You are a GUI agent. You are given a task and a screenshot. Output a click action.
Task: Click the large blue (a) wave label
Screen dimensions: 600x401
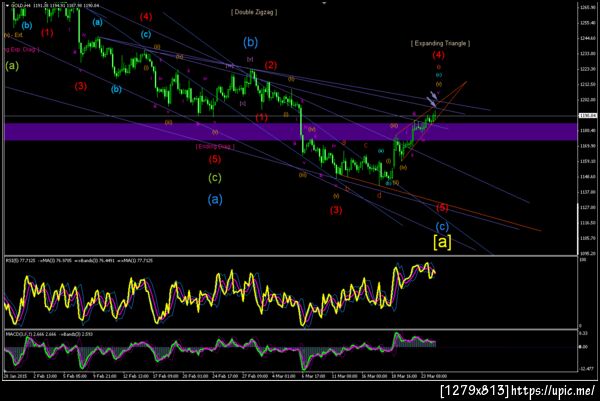pos(215,199)
